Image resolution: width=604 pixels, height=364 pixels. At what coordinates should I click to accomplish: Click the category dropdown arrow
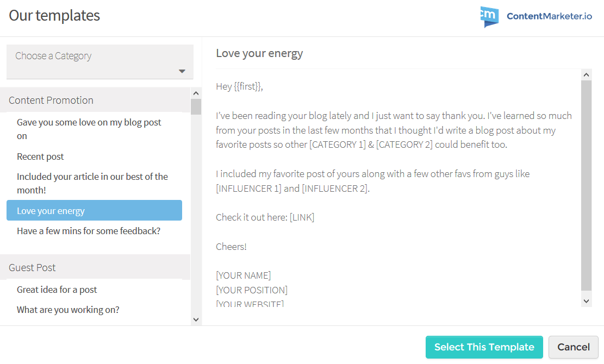click(182, 71)
